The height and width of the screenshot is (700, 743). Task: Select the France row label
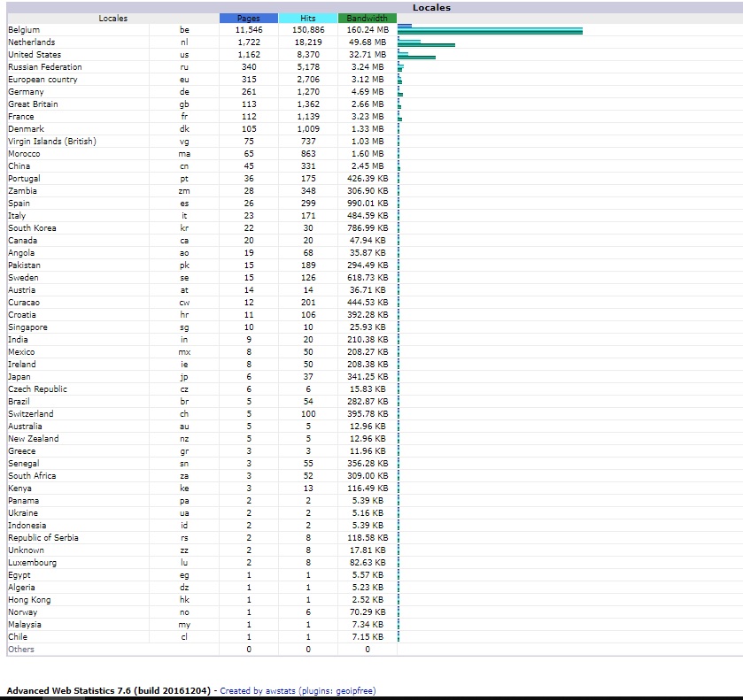[21, 117]
